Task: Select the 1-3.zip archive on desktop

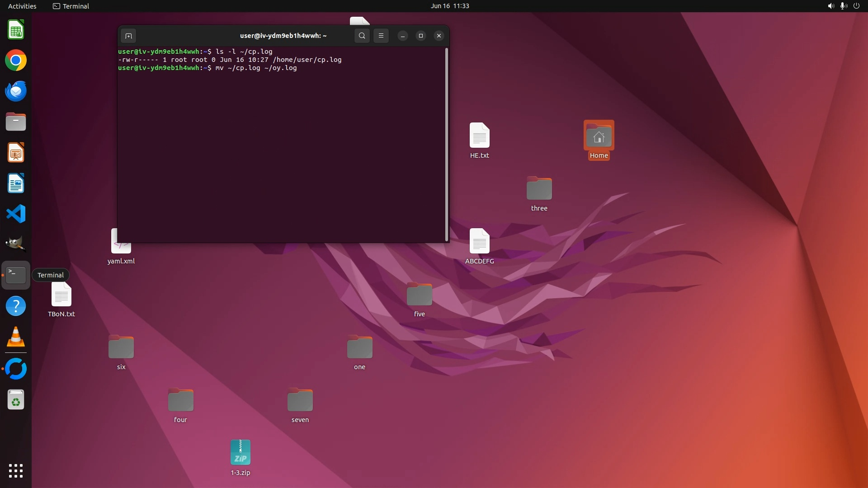Action: (241, 453)
